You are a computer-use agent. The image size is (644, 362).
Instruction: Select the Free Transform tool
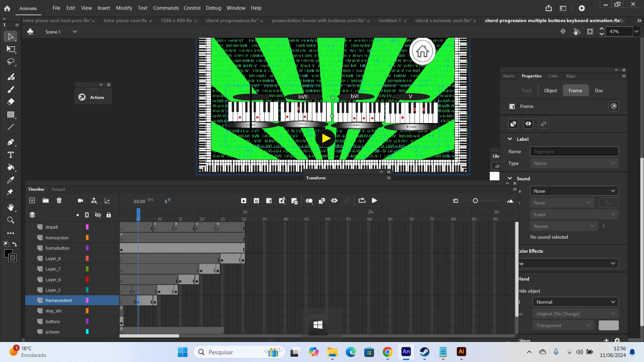tap(11, 49)
